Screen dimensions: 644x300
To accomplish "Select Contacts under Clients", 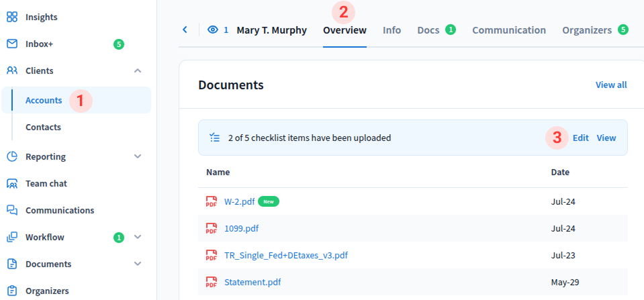I will [x=43, y=127].
